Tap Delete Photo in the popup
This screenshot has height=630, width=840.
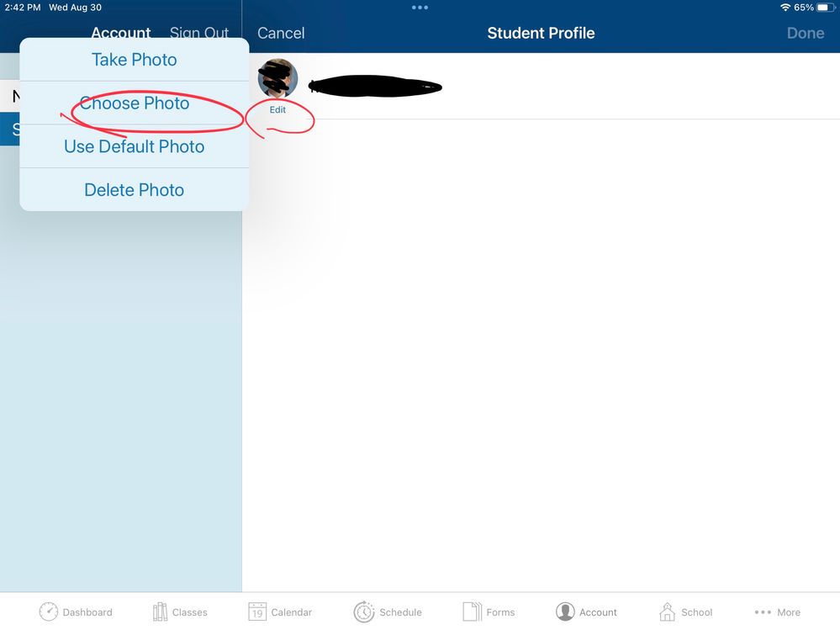coord(135,190)
